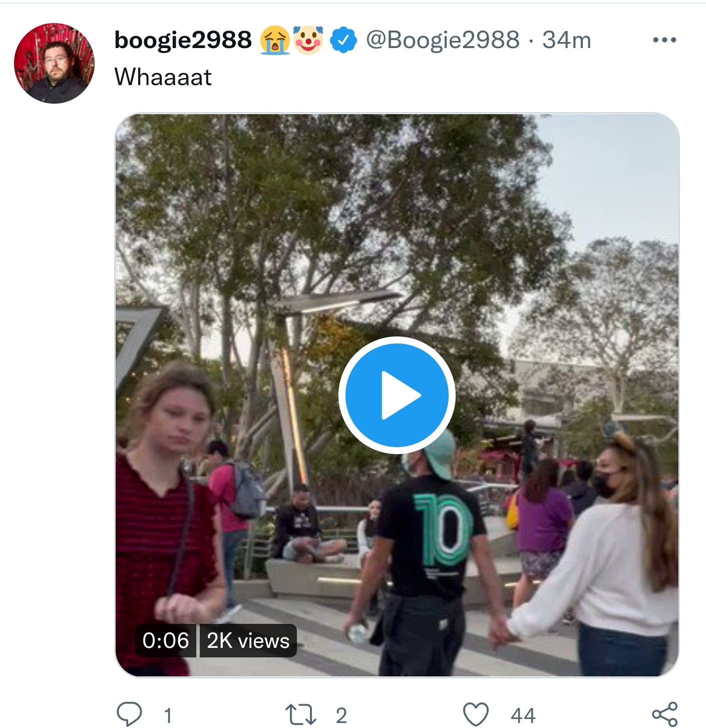Image resolution: width=706 pixels, height=728 pixels.
Task: Open the reply comment icon
Action: (x=129, y=713)
